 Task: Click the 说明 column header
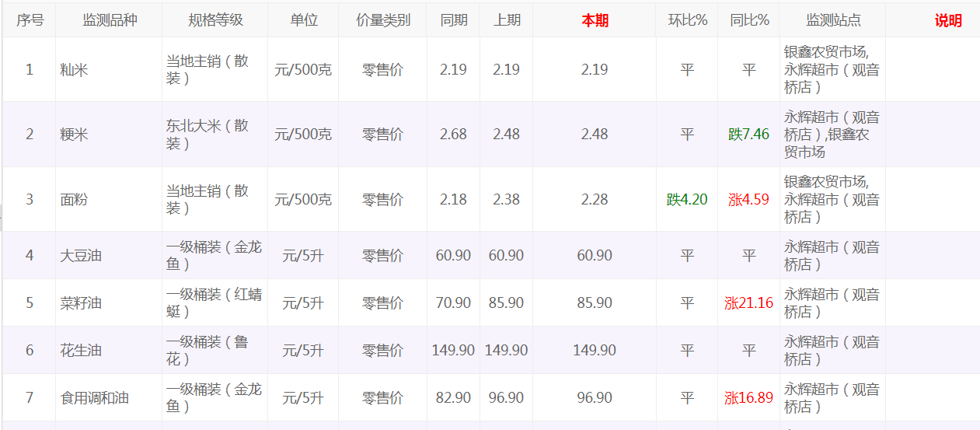[947, 21]
